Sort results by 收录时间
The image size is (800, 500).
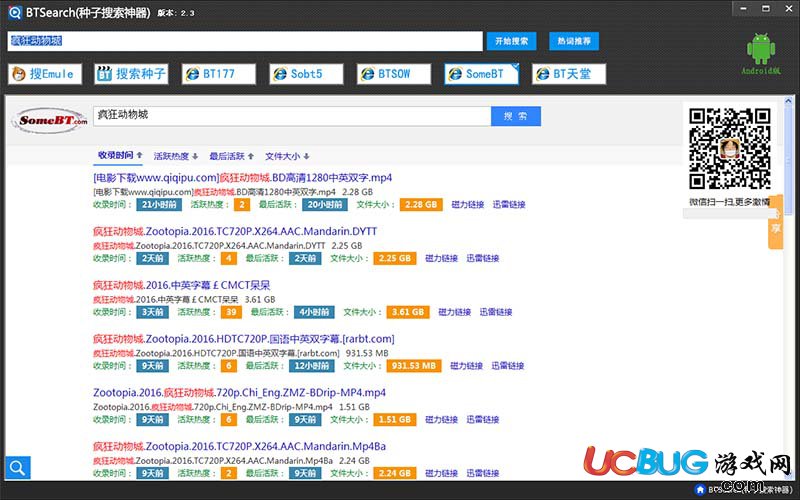(x=120, y=155)
